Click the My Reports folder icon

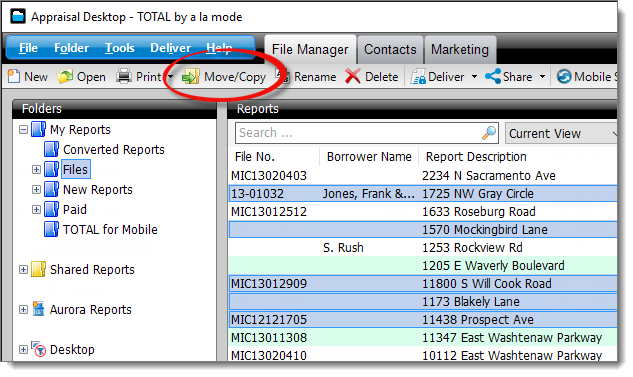[38, 130]
